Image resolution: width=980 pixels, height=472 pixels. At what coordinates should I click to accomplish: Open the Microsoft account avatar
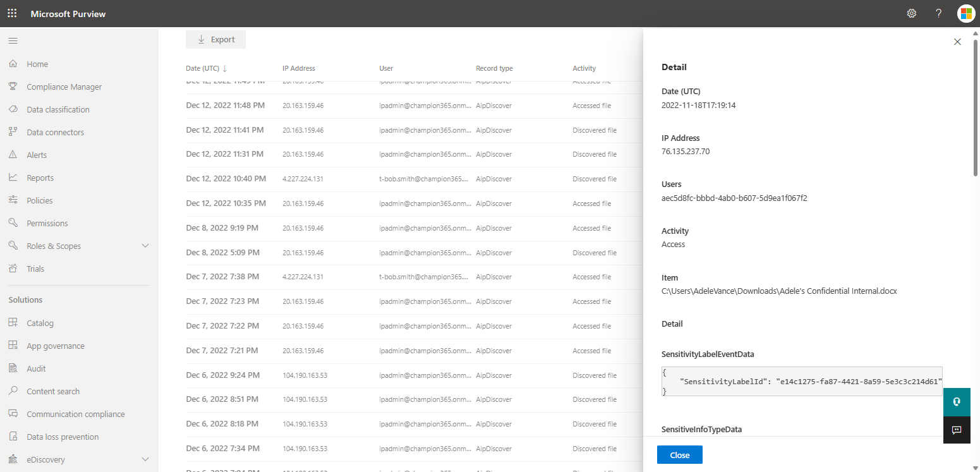pos(966,13)
